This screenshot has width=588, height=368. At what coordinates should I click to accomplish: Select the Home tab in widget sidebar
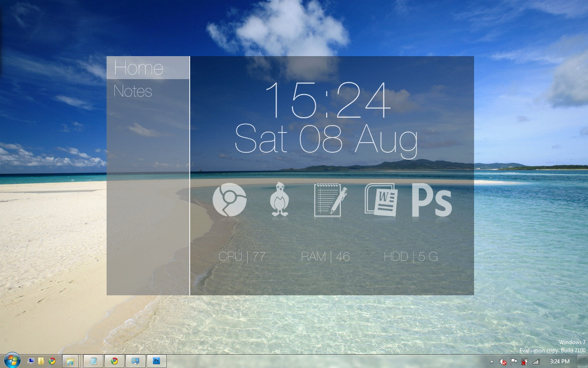coord(148,68)
